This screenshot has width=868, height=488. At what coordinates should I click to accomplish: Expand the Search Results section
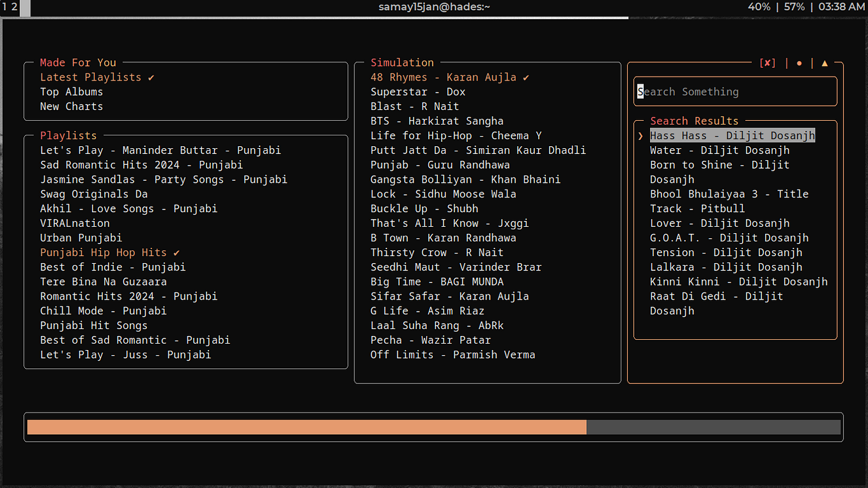pos(694,120)
